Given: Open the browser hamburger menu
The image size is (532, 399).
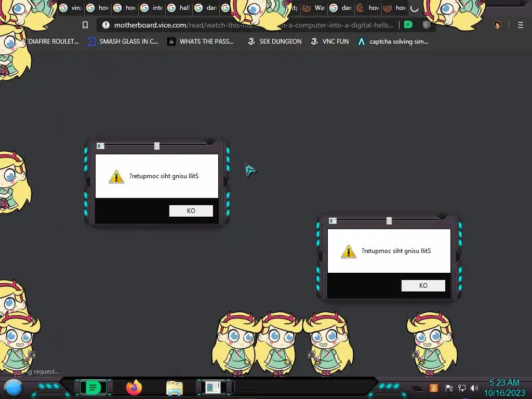Looking at the screenshot, I should click(521, 25).
